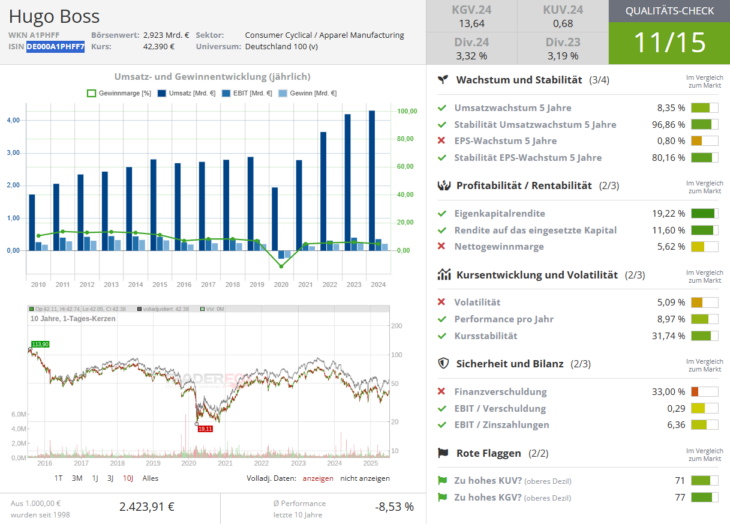730x524 pixels.
Task: Click the WKN A1PHFF text
Action: pos(34,35)
